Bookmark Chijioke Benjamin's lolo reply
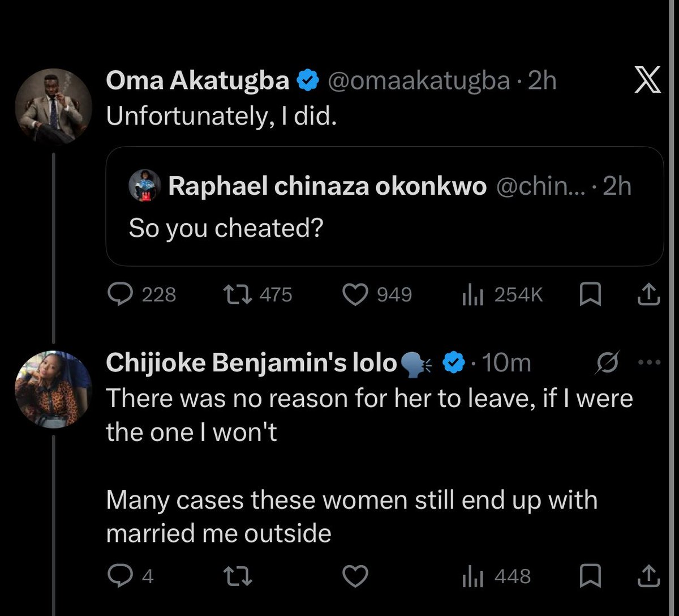This screenshot has width=679, height=616. pos(591,576)
